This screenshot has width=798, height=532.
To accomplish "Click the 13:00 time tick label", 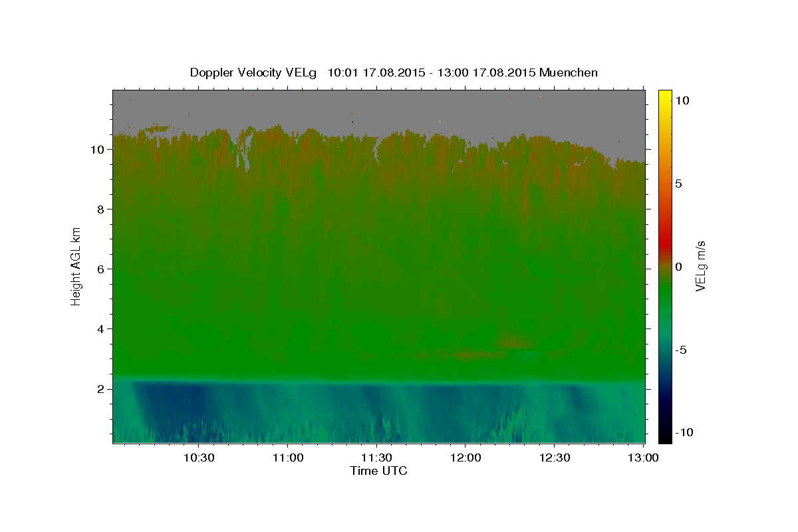I will pyautogui.click(x=643, y=458).
